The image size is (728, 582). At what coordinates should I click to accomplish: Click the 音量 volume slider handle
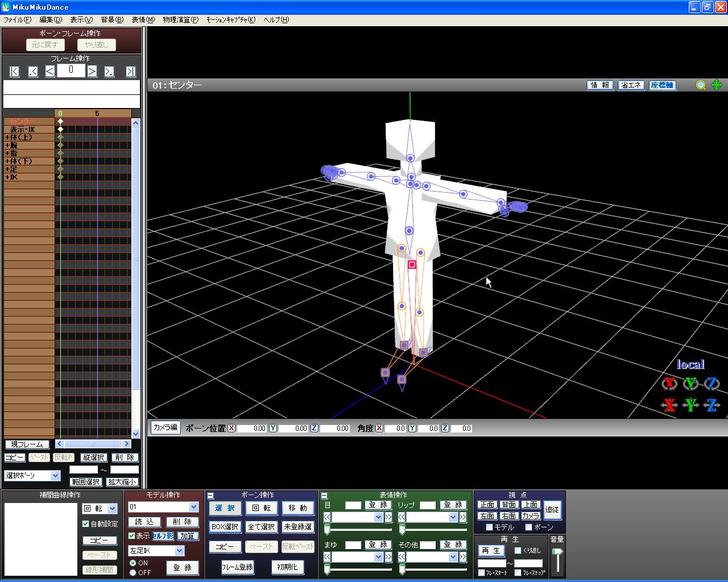tap(557, 551)
